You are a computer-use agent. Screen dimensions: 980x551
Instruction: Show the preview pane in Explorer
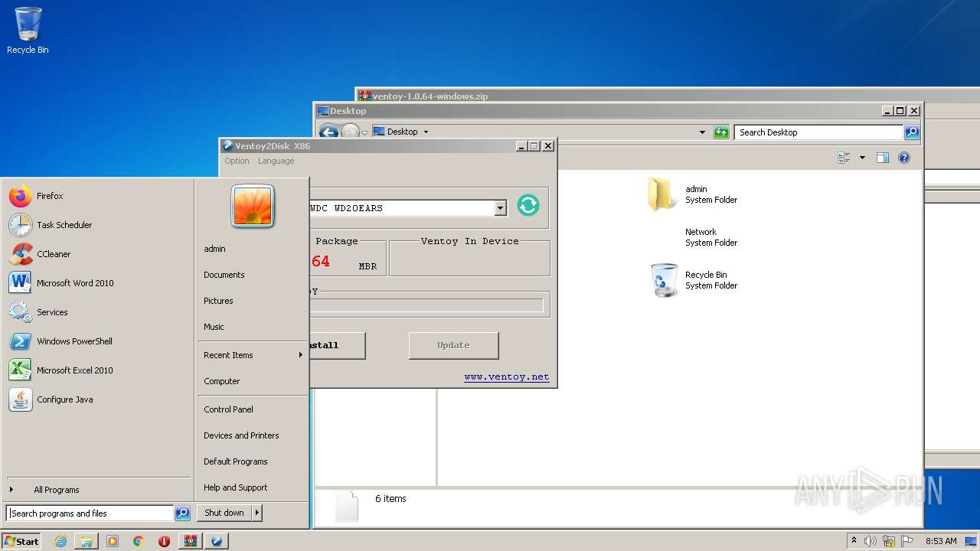click(882, 158)
